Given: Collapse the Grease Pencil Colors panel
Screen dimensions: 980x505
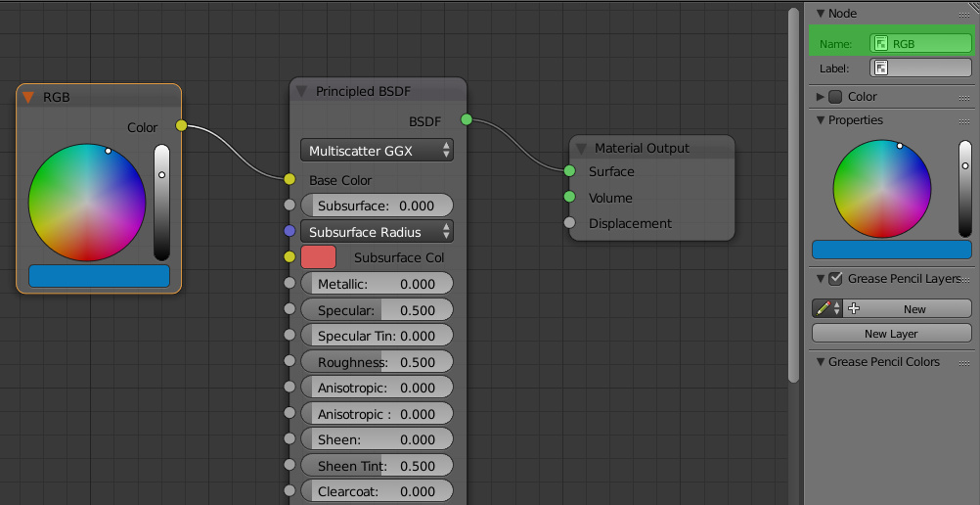Looking at the screenshot, I should (x=821, y=362).
